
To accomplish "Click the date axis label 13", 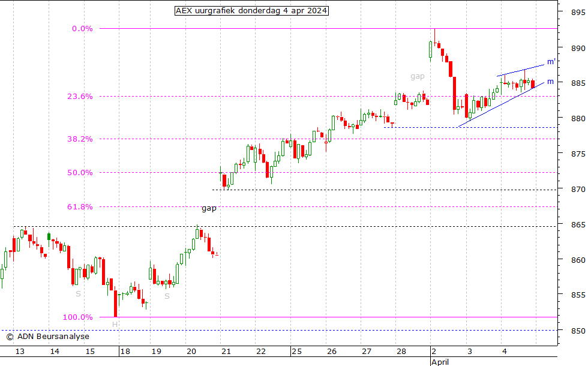I will tap(20, 352).
